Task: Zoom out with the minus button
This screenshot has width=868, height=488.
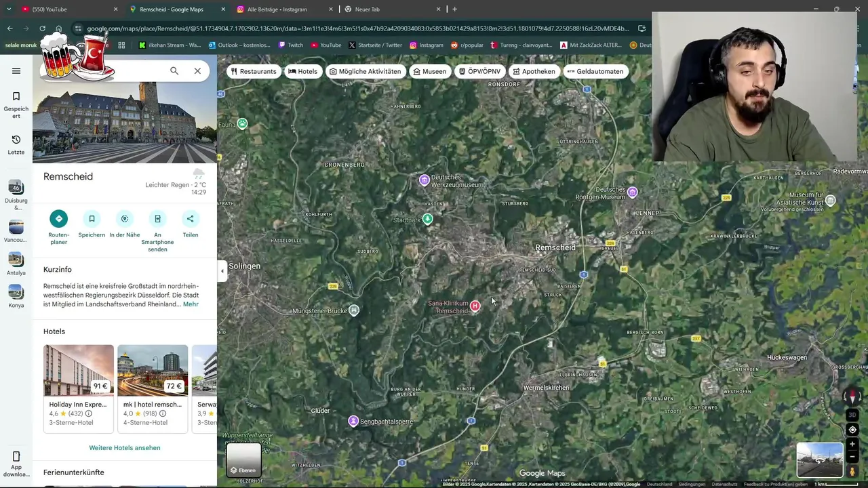Action: click(853, 457)
